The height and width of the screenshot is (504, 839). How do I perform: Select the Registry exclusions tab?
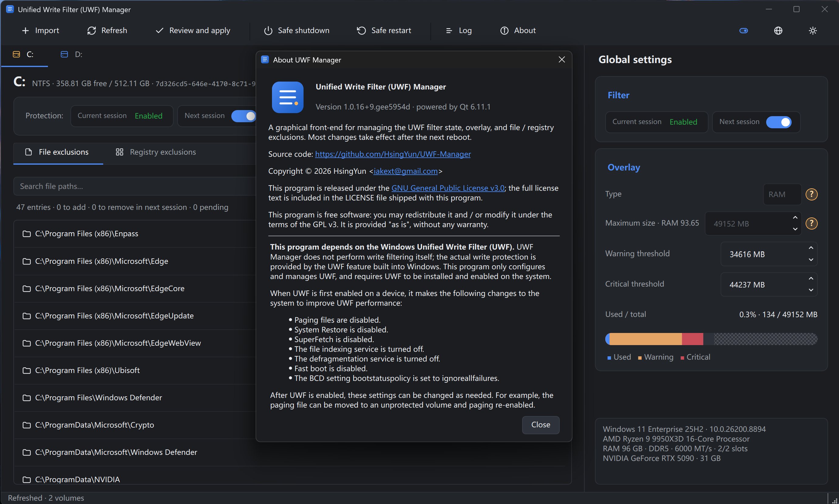tap(156, 153)
